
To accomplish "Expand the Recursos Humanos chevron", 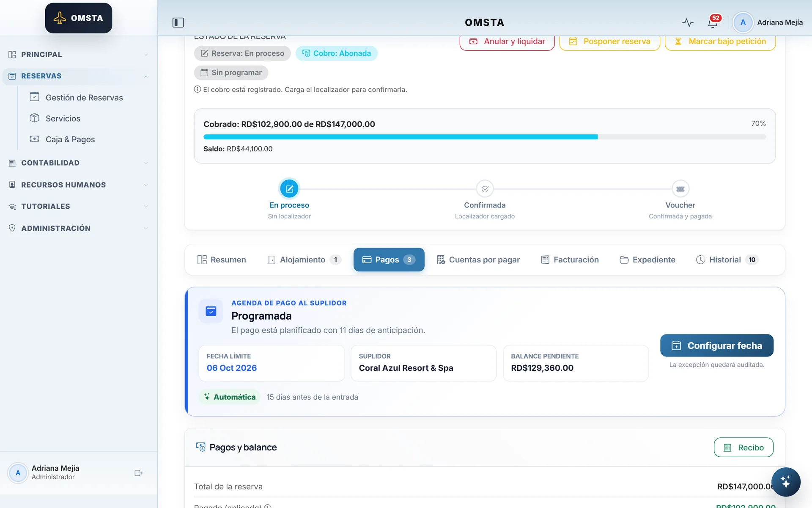I will pos(146,185).
